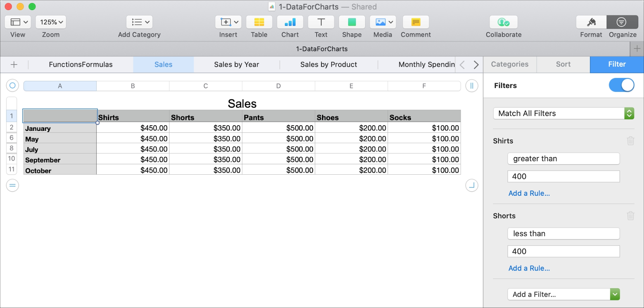Image resolution: width=644 pixels, height=308 pixels.
Task: Insert a new Table
Action: click(x=259, y=22)
